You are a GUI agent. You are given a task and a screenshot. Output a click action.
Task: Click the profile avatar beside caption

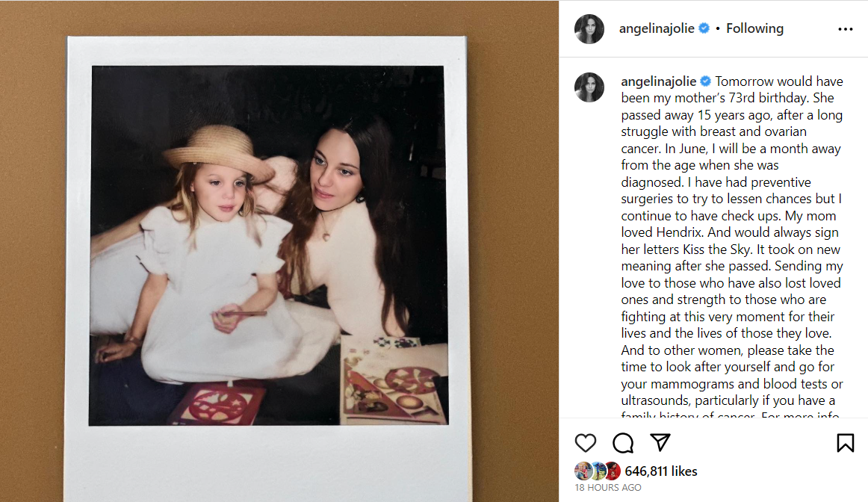[x=589, y=87]
